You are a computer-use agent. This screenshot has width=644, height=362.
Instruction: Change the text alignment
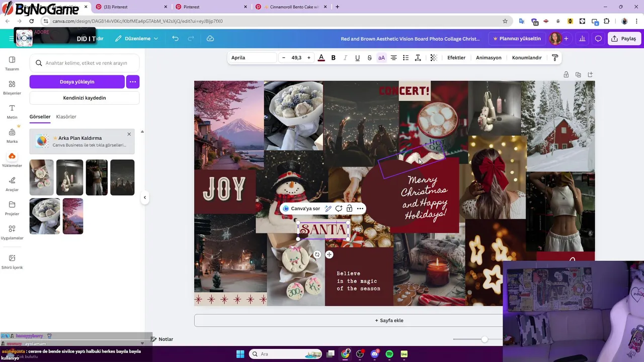point(393,58)
